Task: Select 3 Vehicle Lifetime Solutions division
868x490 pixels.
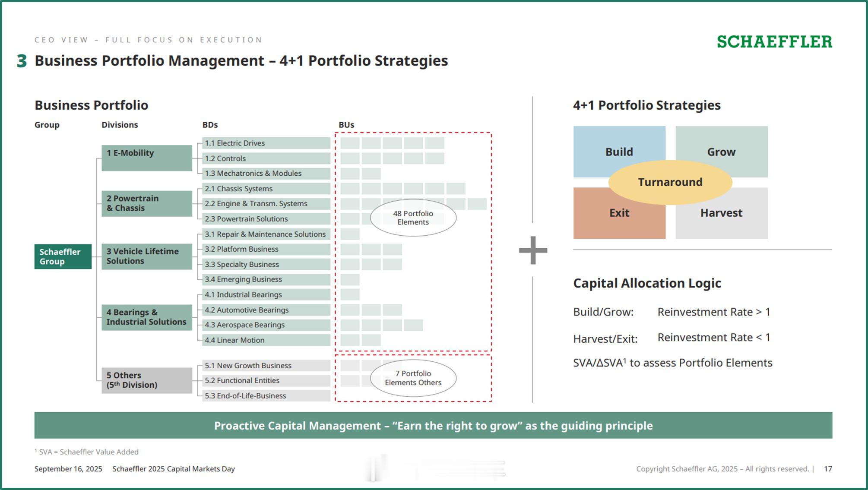Action: [147, 256]
